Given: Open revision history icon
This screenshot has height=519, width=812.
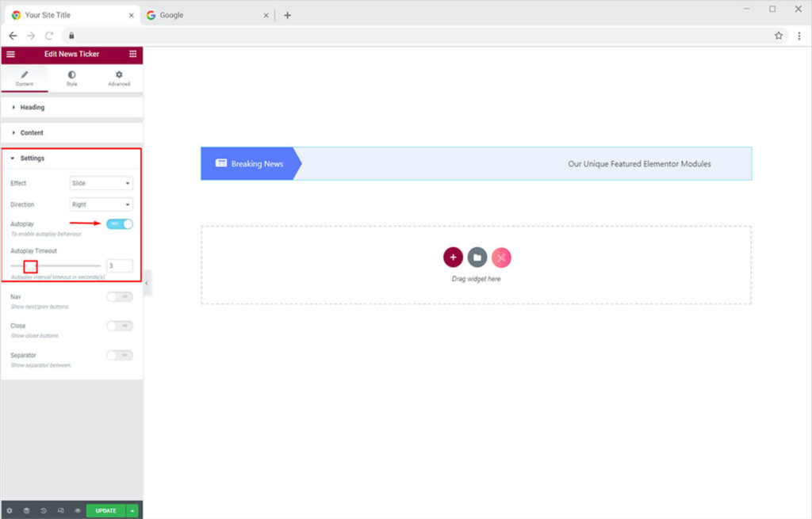Looking at the screenshot, I should [x=44, y=511].
